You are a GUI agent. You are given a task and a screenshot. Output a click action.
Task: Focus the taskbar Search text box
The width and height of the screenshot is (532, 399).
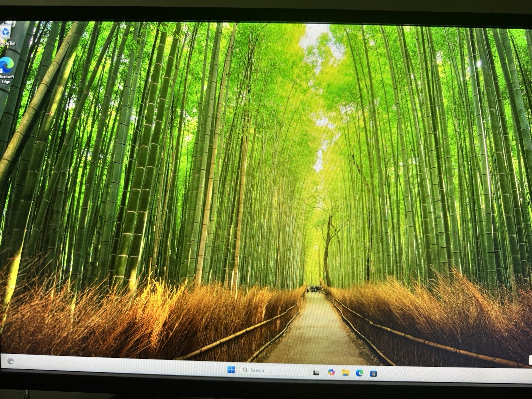pos(274,370)
